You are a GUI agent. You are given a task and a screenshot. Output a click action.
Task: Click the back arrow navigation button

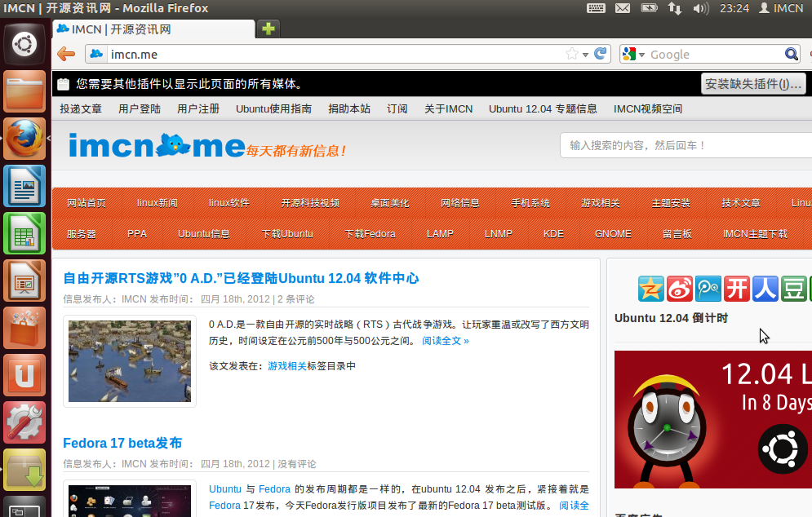pyautogui.click(x=66, y=55)
